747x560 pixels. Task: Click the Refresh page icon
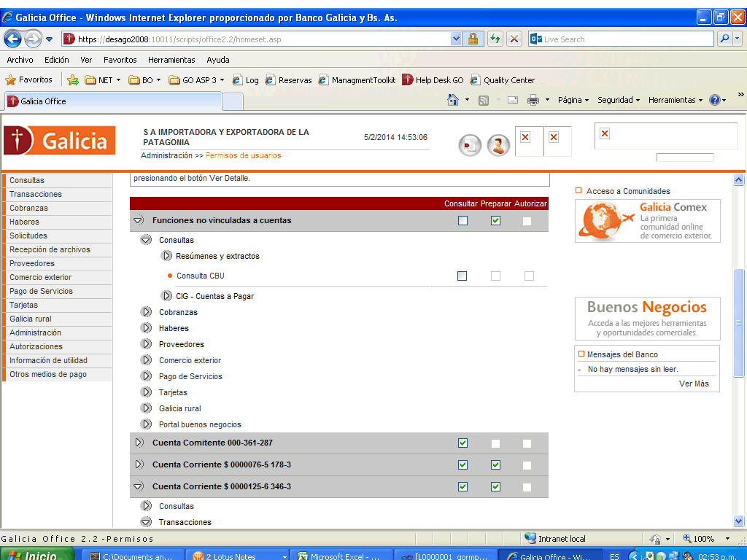point(495,39)
